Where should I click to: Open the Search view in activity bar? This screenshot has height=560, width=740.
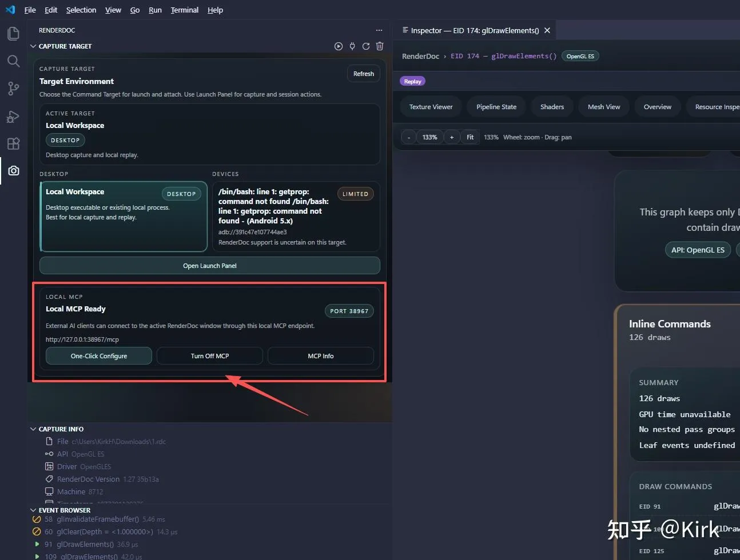[13, 61]
